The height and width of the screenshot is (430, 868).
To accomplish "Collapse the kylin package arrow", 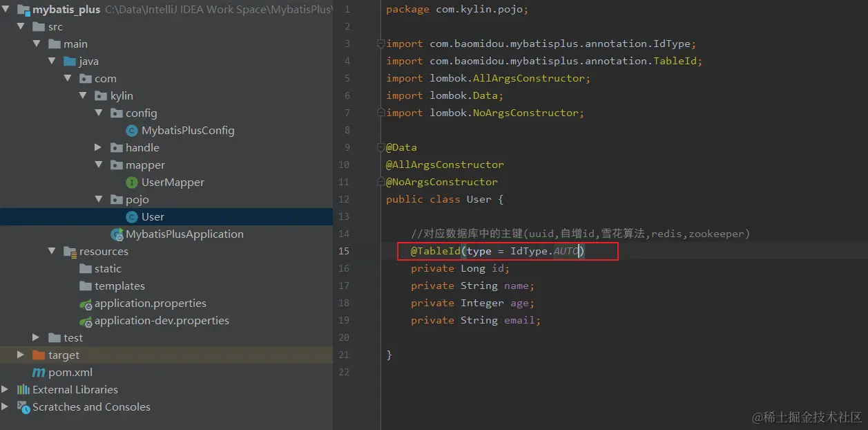I will point(83,96).
